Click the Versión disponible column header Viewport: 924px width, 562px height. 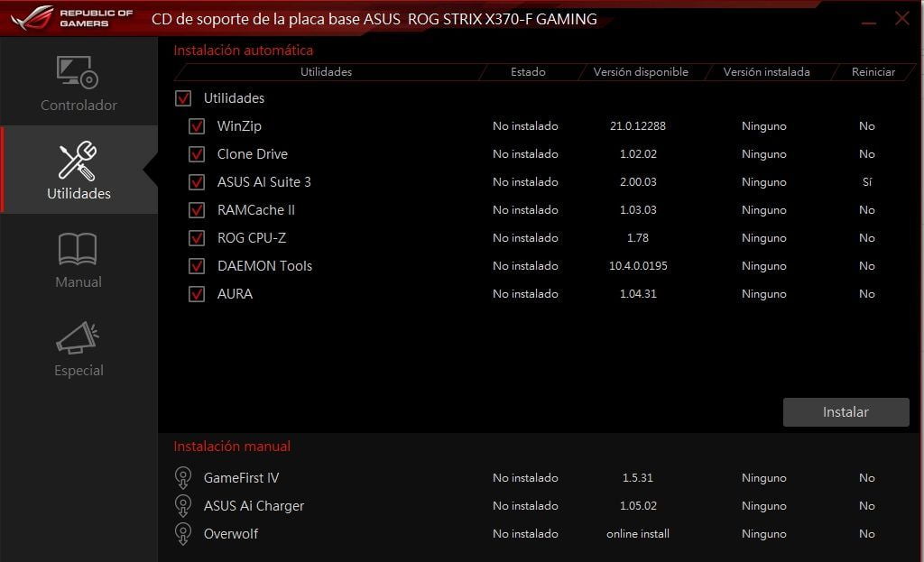click(x=641, y=72)
